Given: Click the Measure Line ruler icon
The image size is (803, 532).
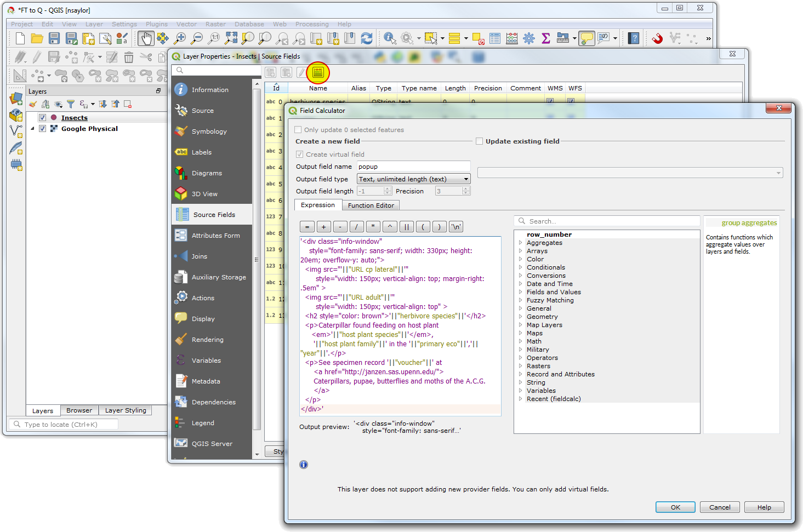Looking at the screenshot, I should click(x=563, y=38).
